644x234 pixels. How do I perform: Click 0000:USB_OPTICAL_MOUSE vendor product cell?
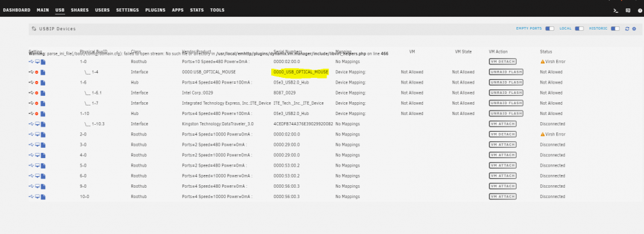pos(209,72)
